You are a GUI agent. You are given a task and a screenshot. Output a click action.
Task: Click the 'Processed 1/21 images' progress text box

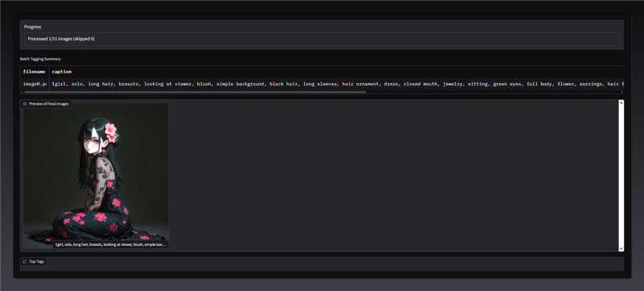click(x=321, y=39)
